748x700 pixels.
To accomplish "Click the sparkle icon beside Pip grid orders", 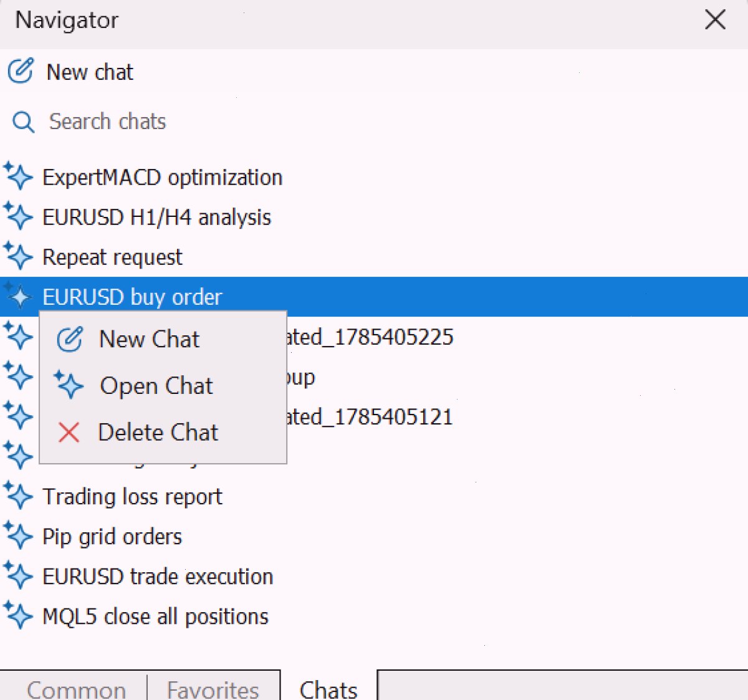I will (18, 535).
